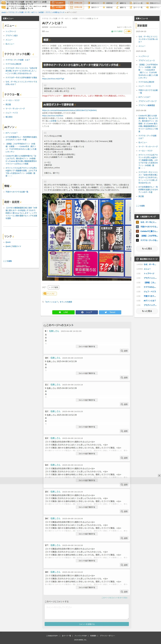Viewport: 161px width, 644px height.
Task: Click edit pencil beside AIアノン sidebar heading
Action: coord(16,127)
